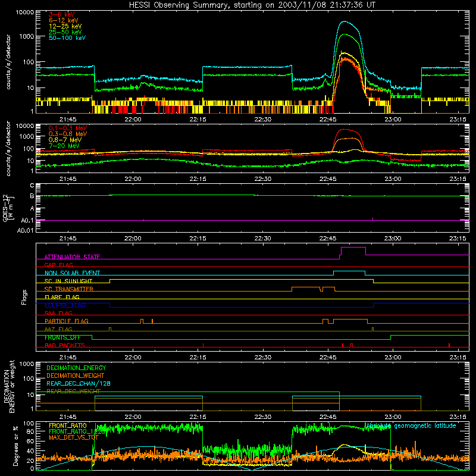This screenshot has width=476, height=476.
Task: Click the 22:15 tick label under GOES panel
Action: (198, 239)
